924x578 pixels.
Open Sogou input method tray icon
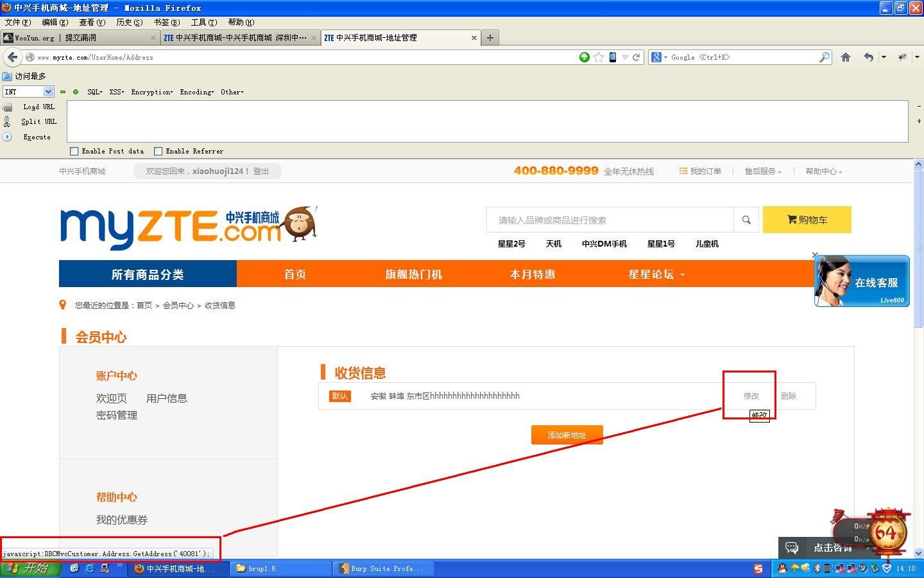tap(758, 568)
